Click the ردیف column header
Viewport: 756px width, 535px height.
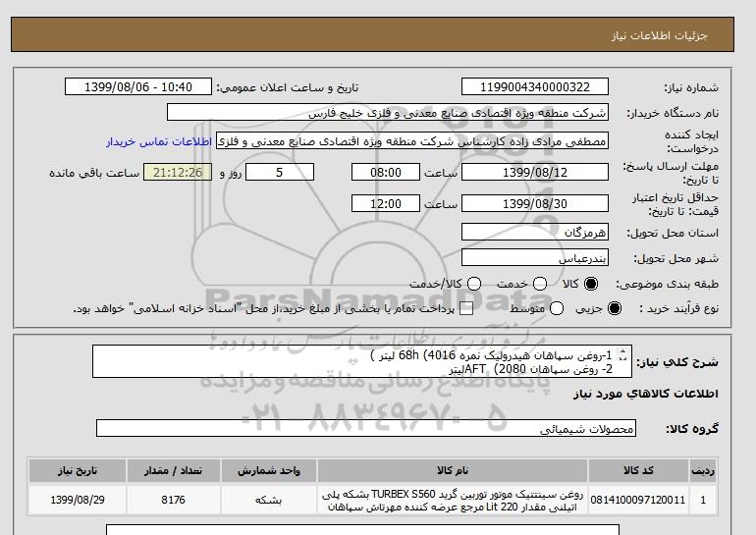point(703,470)
